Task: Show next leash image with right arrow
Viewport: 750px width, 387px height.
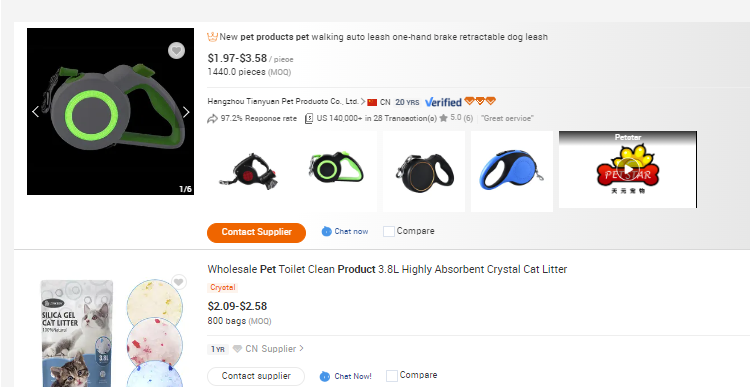Action: pos(186,111)
